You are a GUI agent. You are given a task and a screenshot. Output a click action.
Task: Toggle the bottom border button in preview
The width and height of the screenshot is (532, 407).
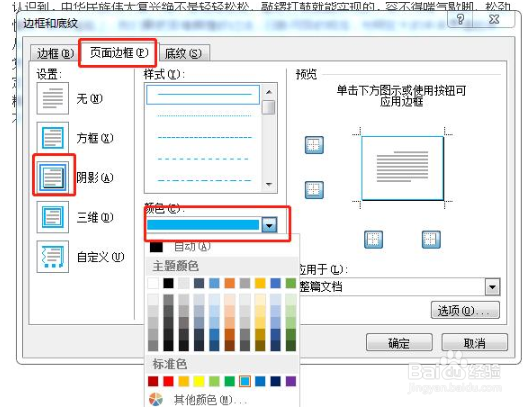[314, 190]
